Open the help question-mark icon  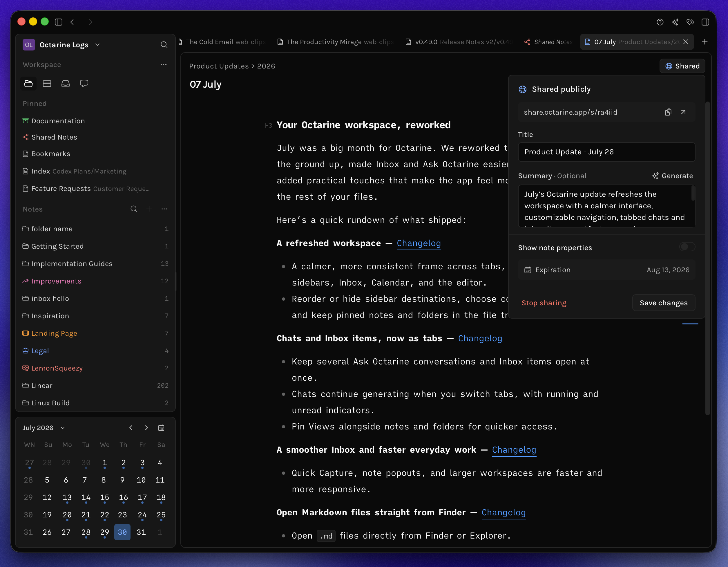click(x=660, y=22)
